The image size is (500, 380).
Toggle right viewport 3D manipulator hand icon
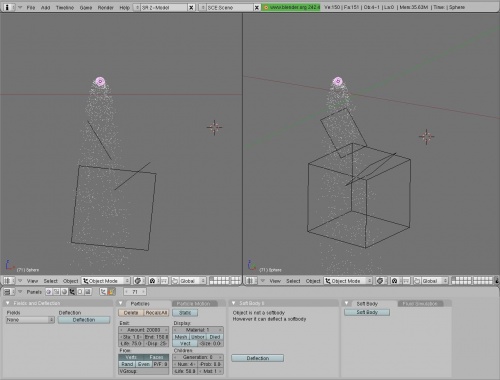click(417, 281)
